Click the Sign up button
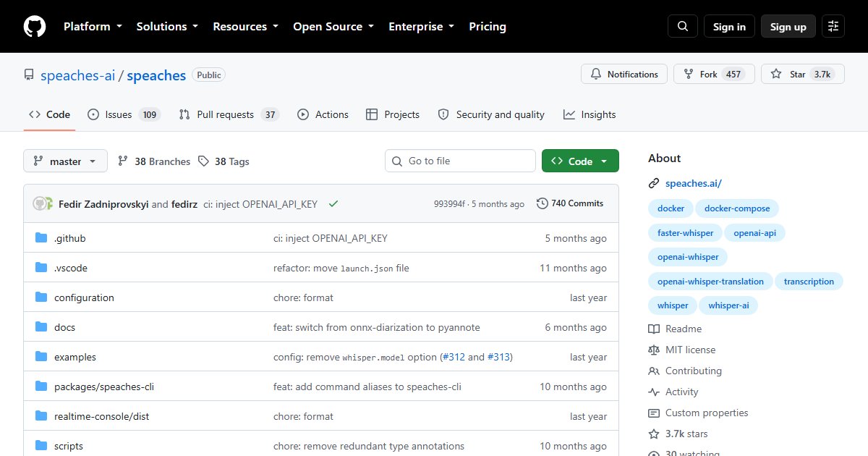This screenshot has height=456, width=868. [788, 27]
